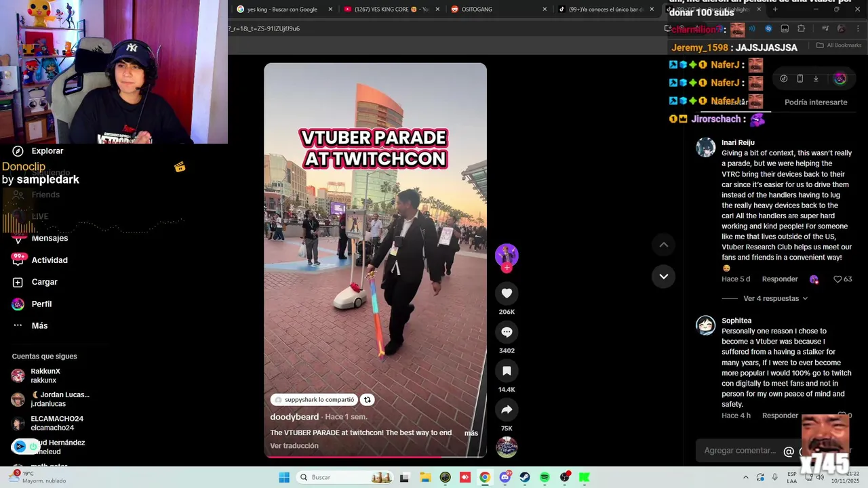Open browser extensions puzzle icon

tap(802, 28)
